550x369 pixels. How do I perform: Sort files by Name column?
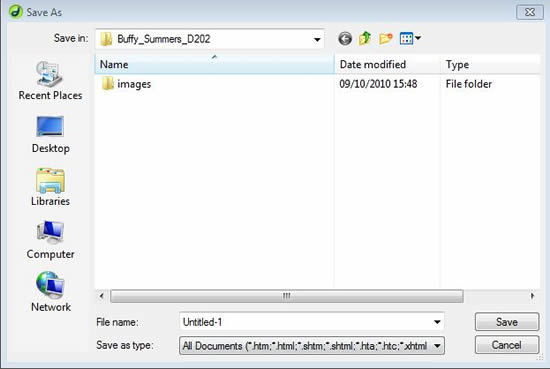[x=214, y=65]
